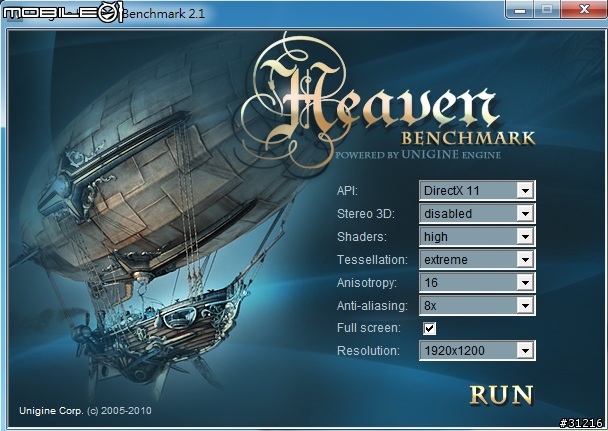Click the 'Tessellation:' label
This screenshot has height=431, width=608.
[x=372, y=260]
